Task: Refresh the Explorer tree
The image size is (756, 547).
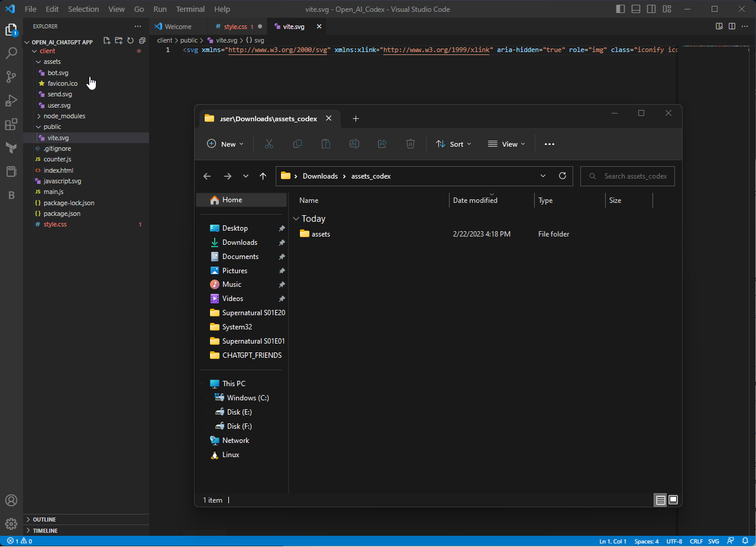Action: [x=130, y=41]
